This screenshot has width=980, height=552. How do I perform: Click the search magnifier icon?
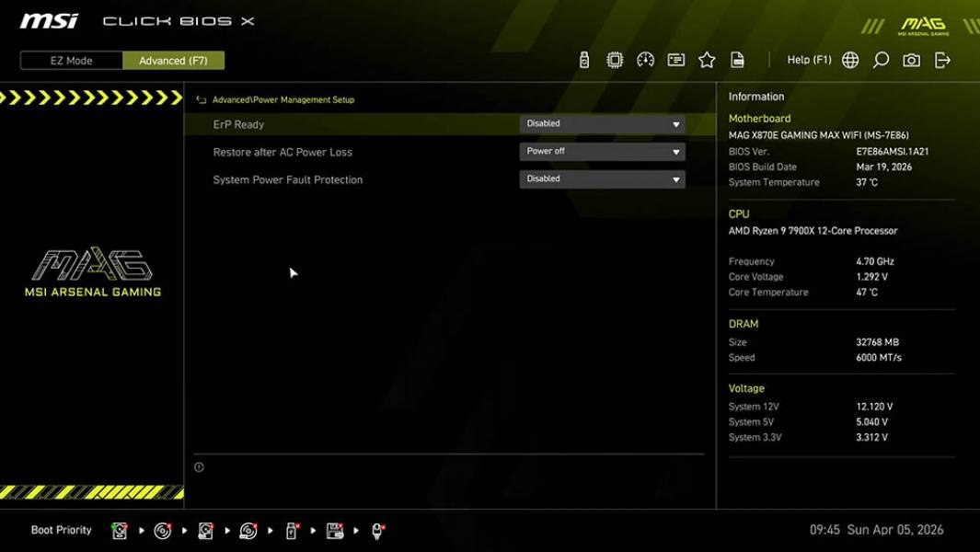coord(880,59)
